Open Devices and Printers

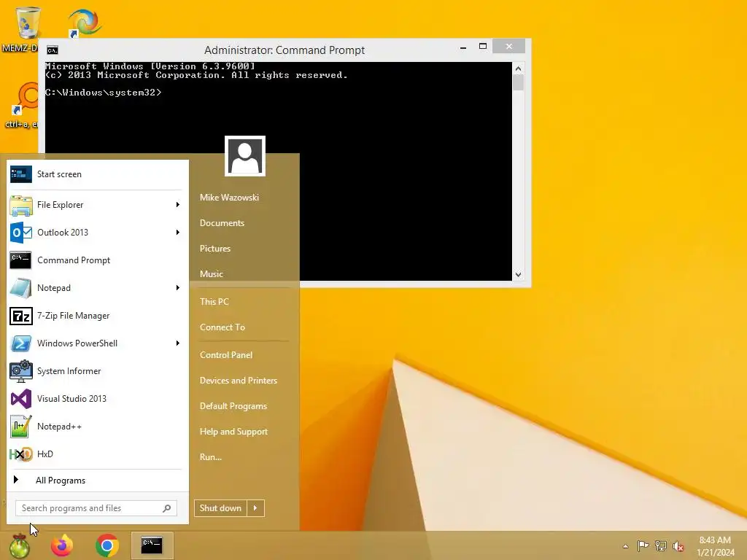point(239,381)
